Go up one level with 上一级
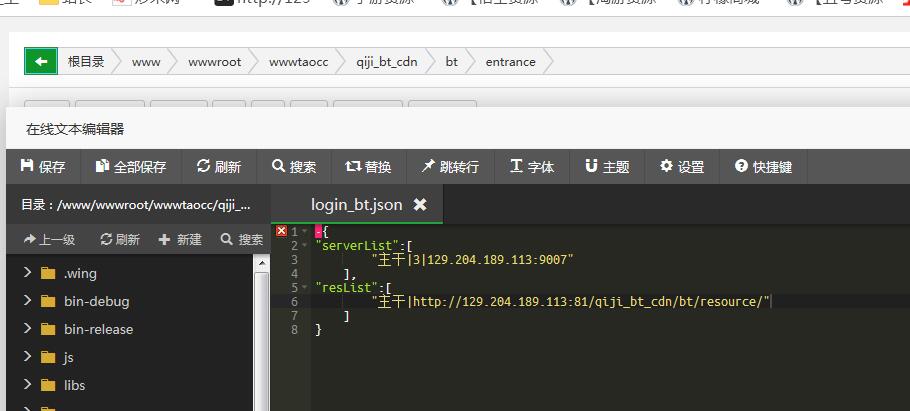 [x=48, y=240]
